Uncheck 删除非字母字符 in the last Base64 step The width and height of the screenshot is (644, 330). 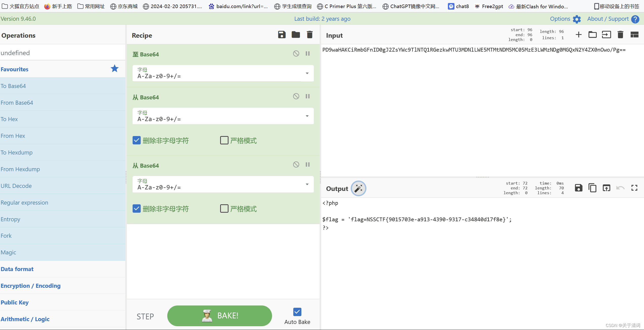point(137,209)
